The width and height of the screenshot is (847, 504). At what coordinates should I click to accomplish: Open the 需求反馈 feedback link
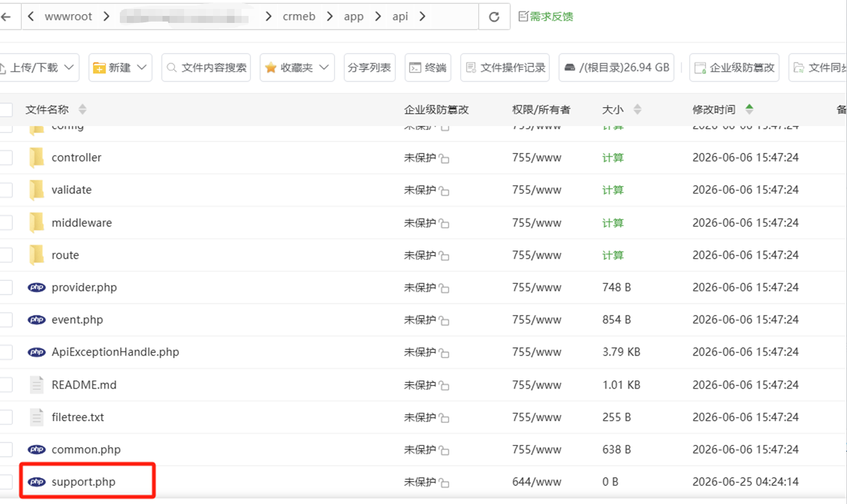tap(546, 17)
